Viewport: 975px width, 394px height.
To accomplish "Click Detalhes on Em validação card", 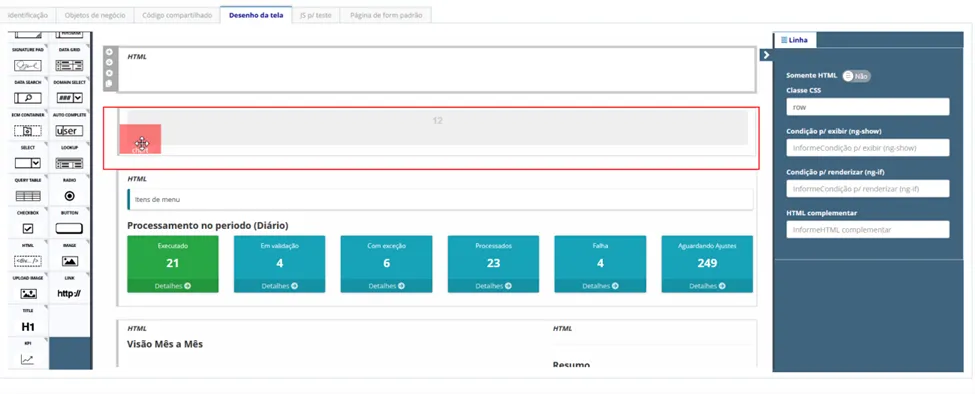I will (x=280, y=286).
